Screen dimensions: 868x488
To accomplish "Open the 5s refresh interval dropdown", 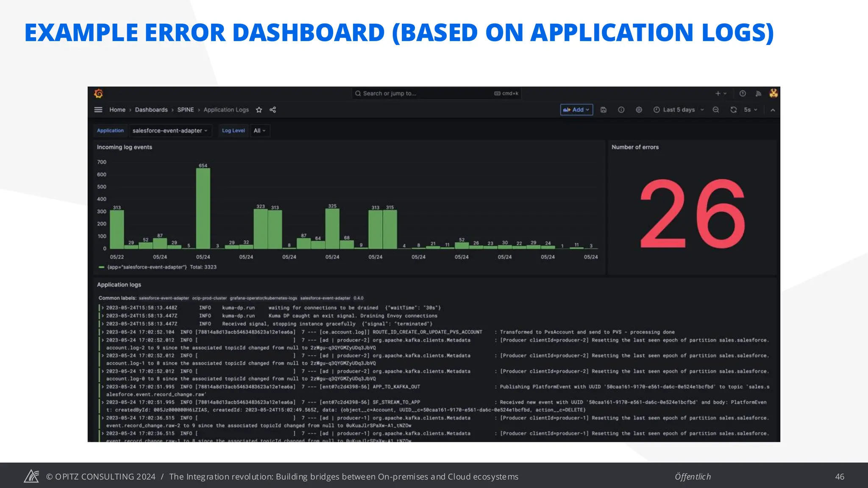I will click(x=751, y=110).
